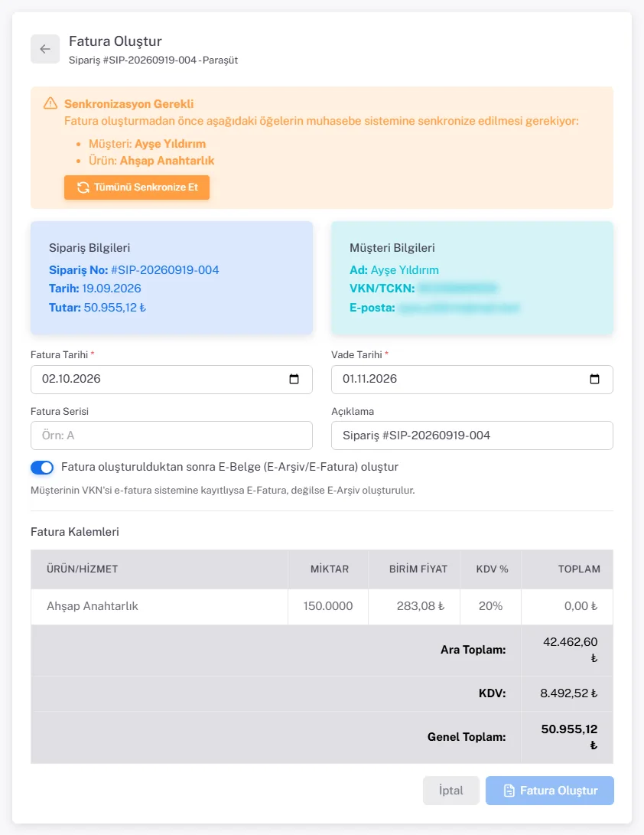Screen dimensions: 644x835
Task: Click the Açıklama input field
Action: (472, 435)
